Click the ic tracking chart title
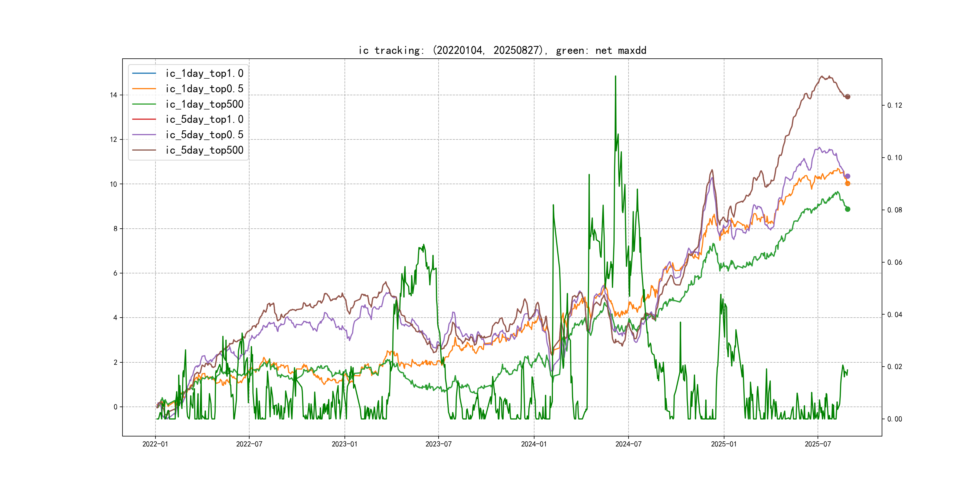Image resolution: width=980 pixels, height=490 pixels. [x=502, y=50]
